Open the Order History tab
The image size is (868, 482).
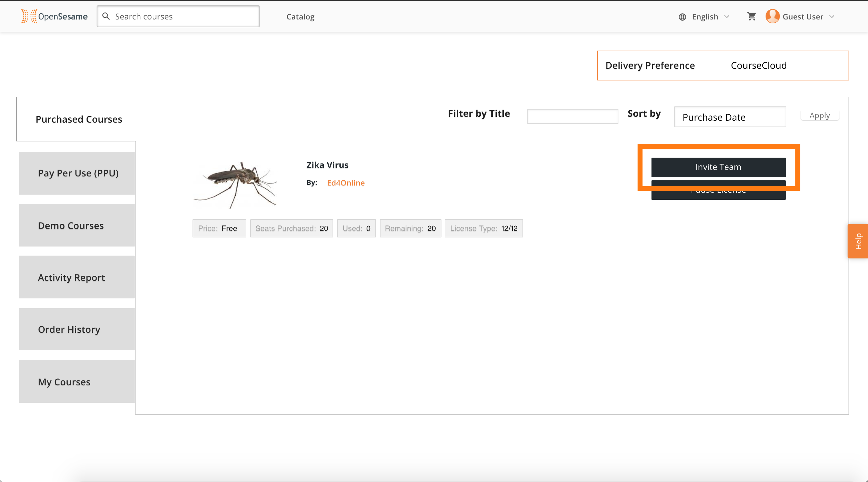pos(77,329)
